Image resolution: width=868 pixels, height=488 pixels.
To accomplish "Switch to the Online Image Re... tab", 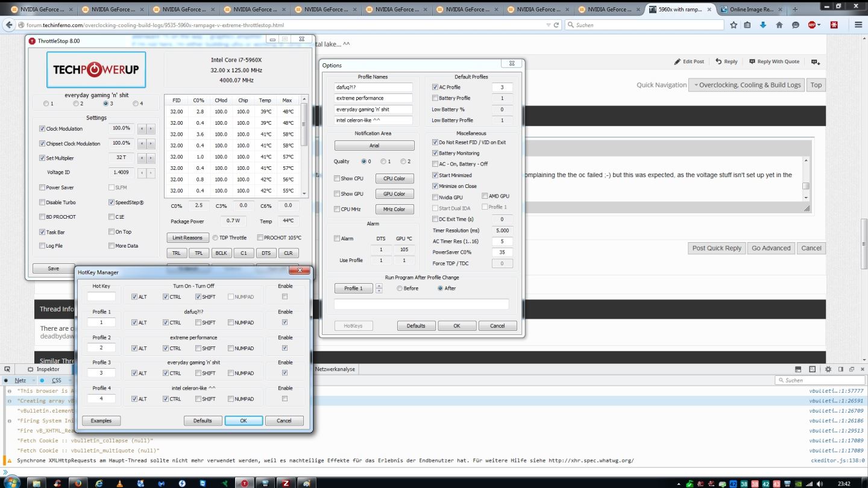I will 750,9.
